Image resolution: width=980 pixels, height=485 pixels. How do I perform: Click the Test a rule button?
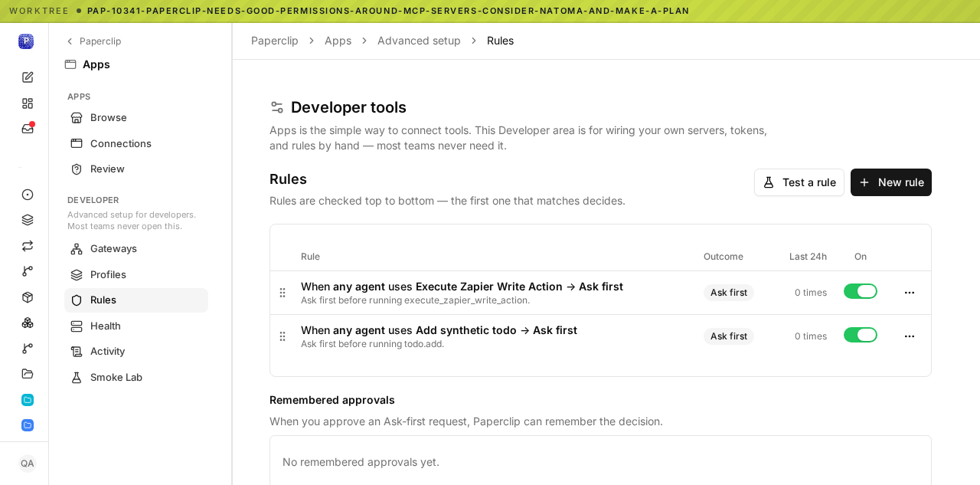coord(799,182)
